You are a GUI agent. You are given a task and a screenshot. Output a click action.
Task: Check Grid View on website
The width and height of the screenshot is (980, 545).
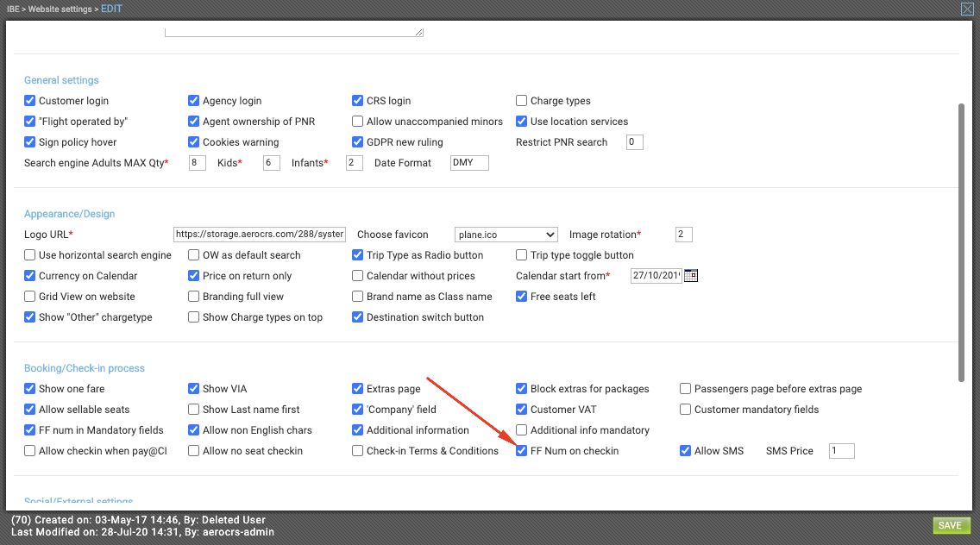tap(29, 297)
